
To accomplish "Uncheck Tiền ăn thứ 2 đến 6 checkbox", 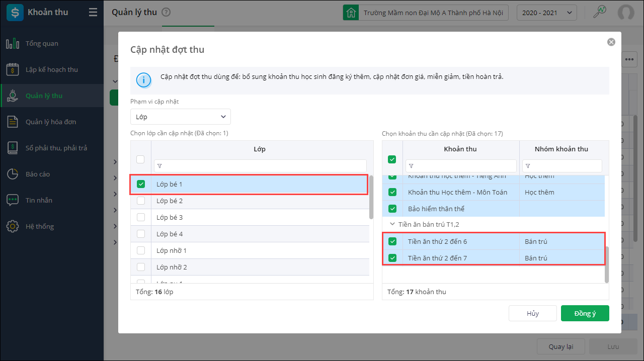I will point(392,241).
